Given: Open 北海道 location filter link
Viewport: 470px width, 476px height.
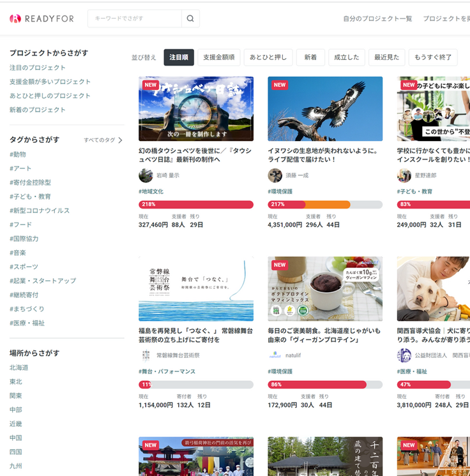Looking at the screenshot, I should [x=19, y=368].
